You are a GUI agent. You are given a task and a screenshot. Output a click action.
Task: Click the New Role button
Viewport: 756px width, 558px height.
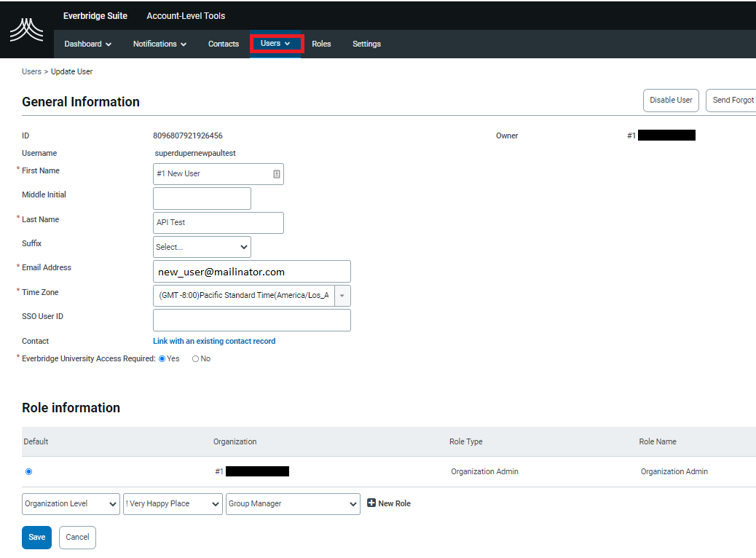[x=389, y=503]
